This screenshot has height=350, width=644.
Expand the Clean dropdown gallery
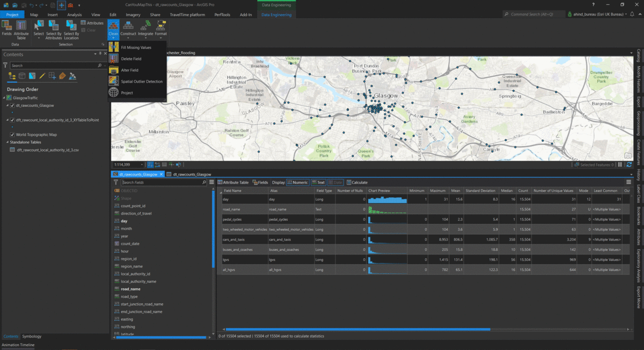pyautogui.click(x=113, y=29)
